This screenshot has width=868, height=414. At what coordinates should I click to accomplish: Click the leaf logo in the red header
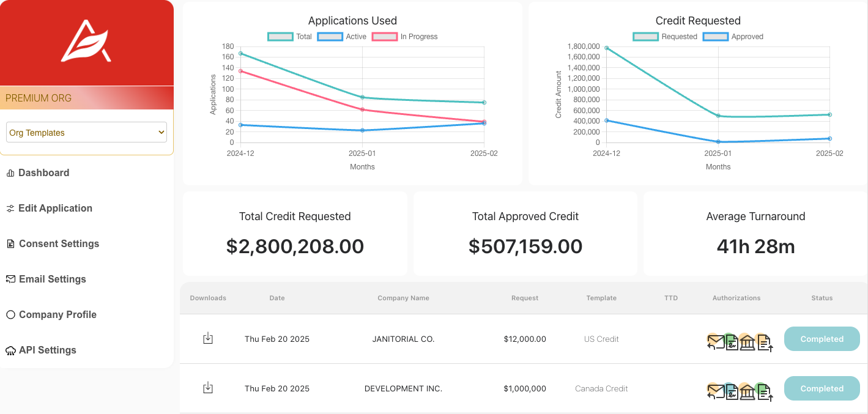pos(86,43)
